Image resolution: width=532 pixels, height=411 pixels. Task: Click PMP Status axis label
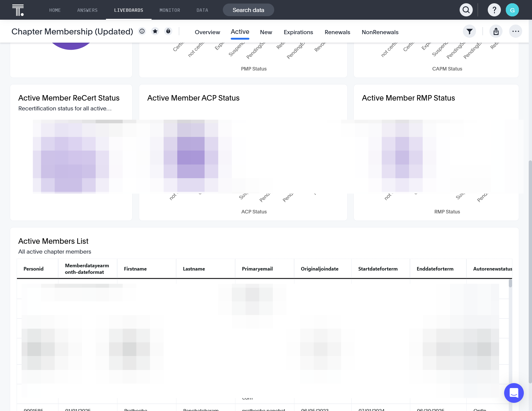tap(254, 69)
